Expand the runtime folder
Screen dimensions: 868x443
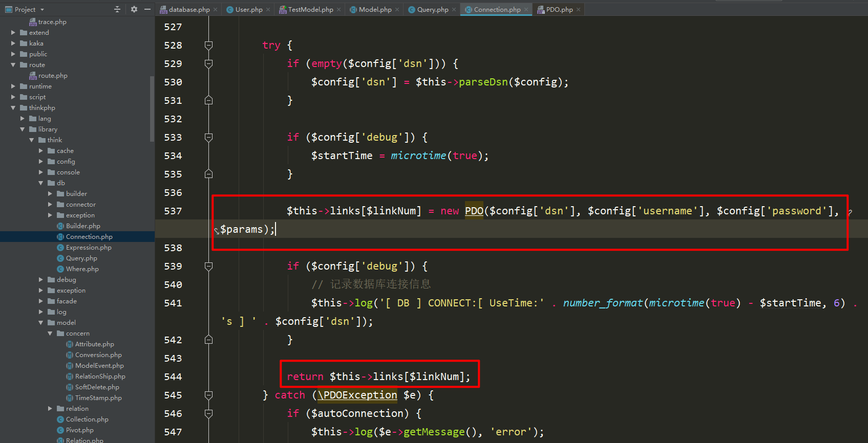point(13,86)
